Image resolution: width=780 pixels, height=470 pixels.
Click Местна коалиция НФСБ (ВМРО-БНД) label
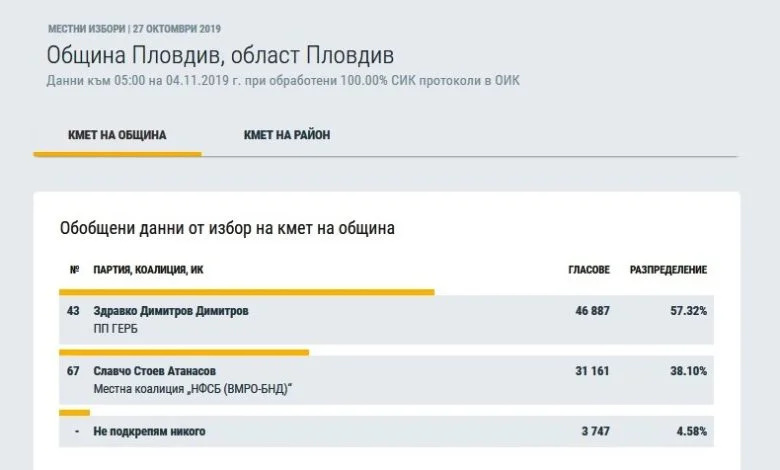click(193, 389)
